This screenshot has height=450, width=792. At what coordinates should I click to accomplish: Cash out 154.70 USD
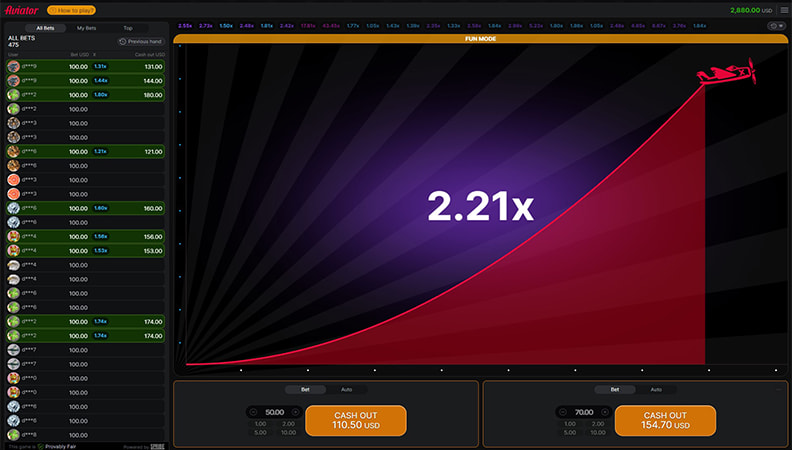pyautogui.click(x=665, y=420)
